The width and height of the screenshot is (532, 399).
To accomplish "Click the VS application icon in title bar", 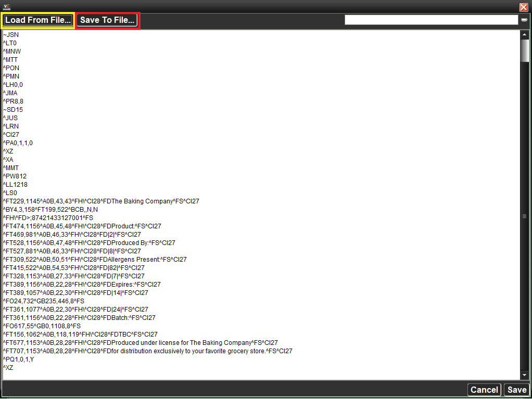I will 7,7.
